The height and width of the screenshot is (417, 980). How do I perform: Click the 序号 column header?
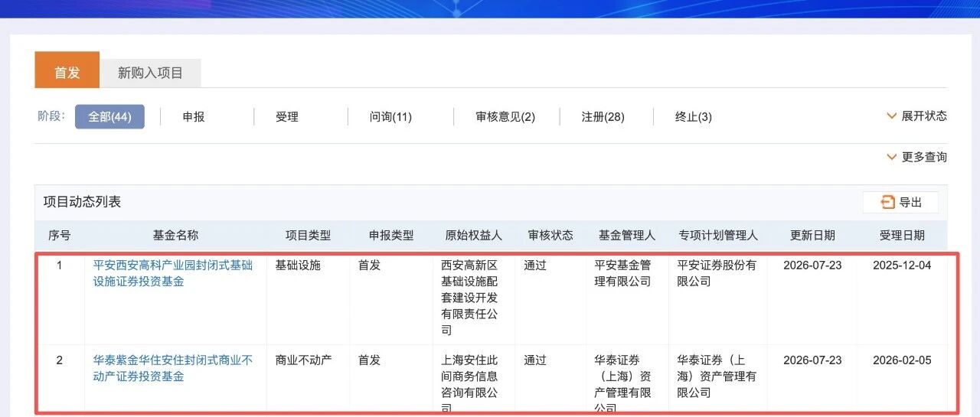[x=59, y=235]
